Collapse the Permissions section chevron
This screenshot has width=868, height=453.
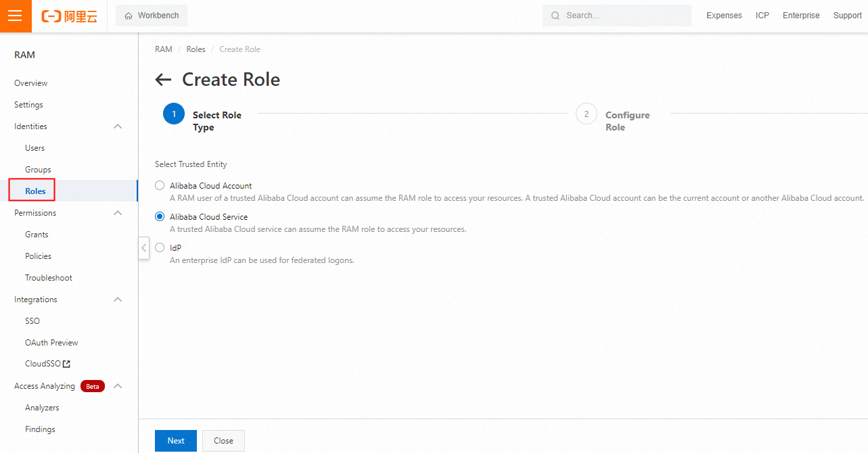click(118, 213)
